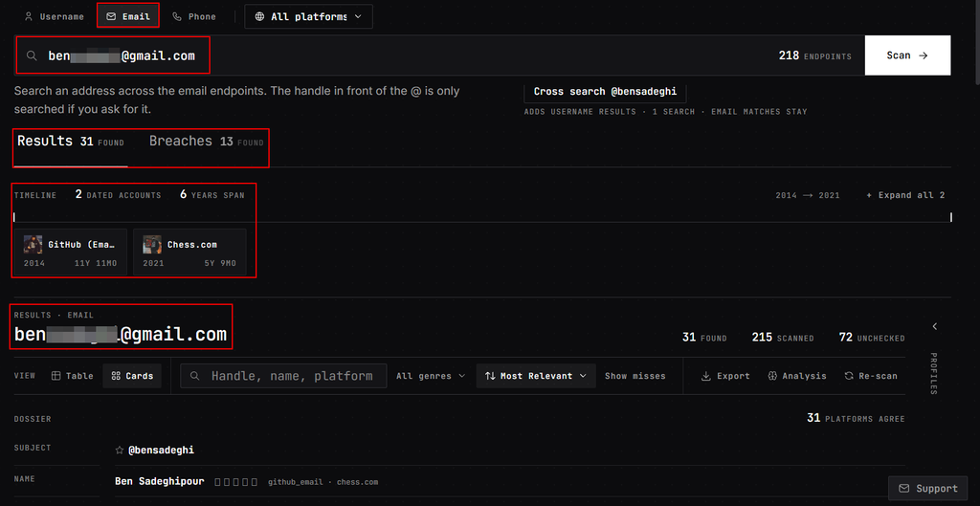Click the vertical page scrollbar

click(975, 44)
